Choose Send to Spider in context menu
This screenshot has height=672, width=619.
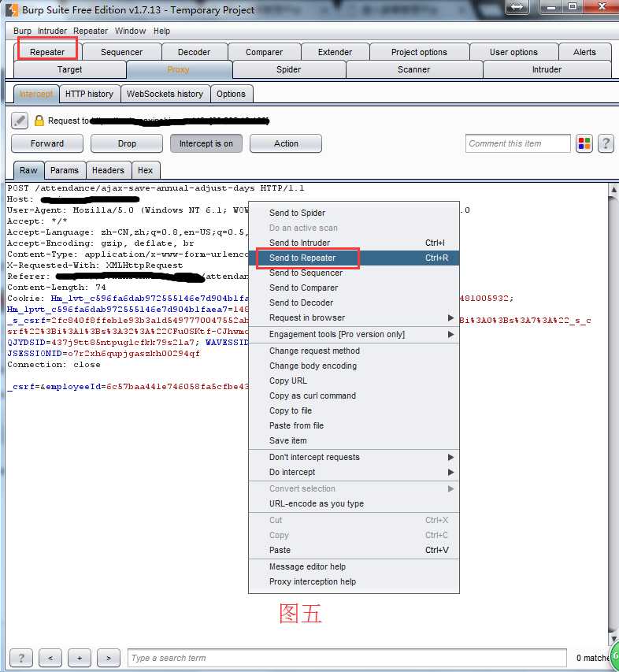click(x=354, y=213)
